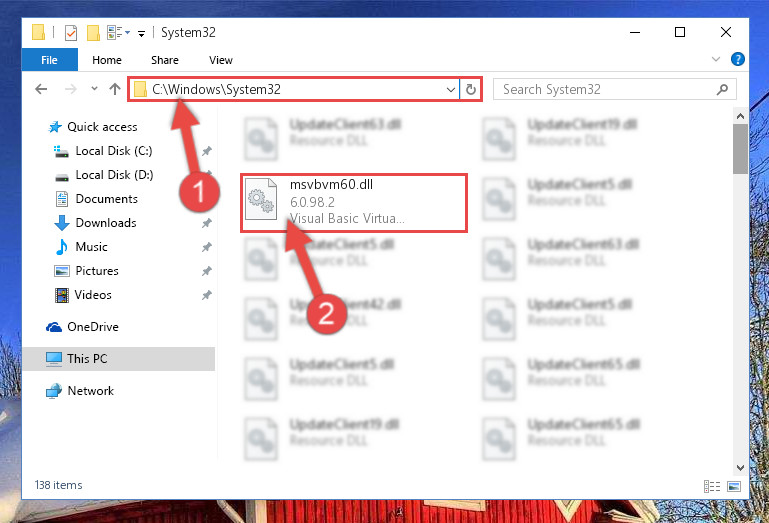
Task: Click the Documents folder icon in sidebar
Action: point(62,199)
